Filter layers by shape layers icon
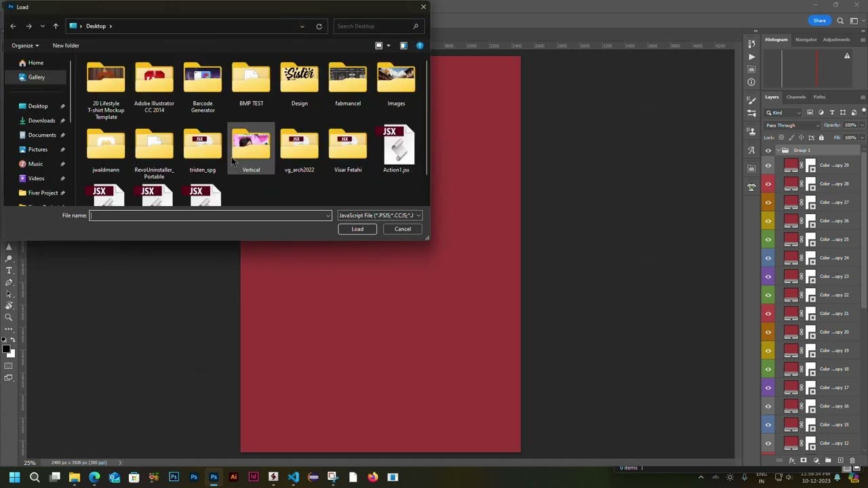This screenshot has width=868, height=488. pos(842,113)
